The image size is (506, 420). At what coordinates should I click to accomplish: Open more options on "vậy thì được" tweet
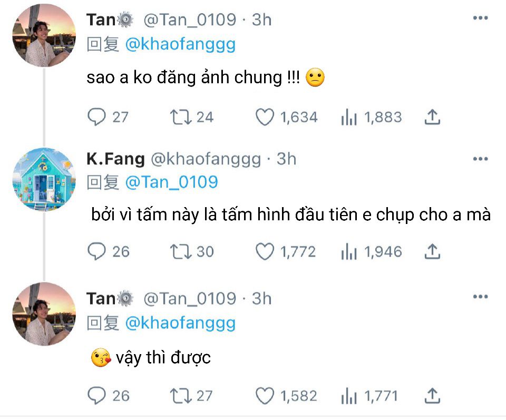pos(480,298)
